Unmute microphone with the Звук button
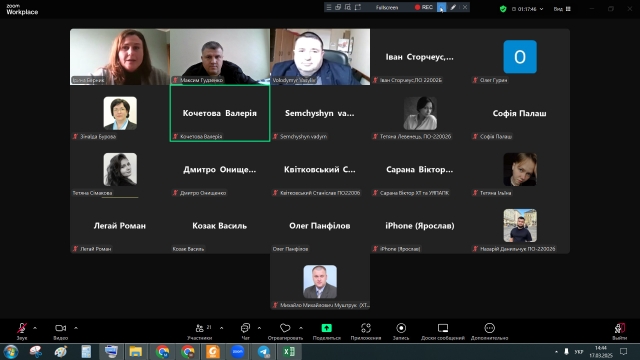The image size is (640, 360). [x=22, y=331]
